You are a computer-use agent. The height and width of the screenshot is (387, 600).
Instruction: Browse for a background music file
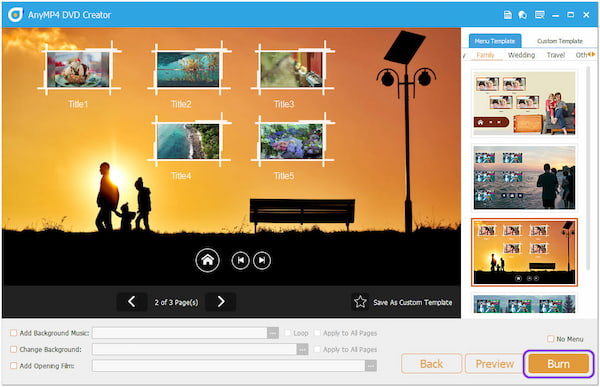[272, 333]
